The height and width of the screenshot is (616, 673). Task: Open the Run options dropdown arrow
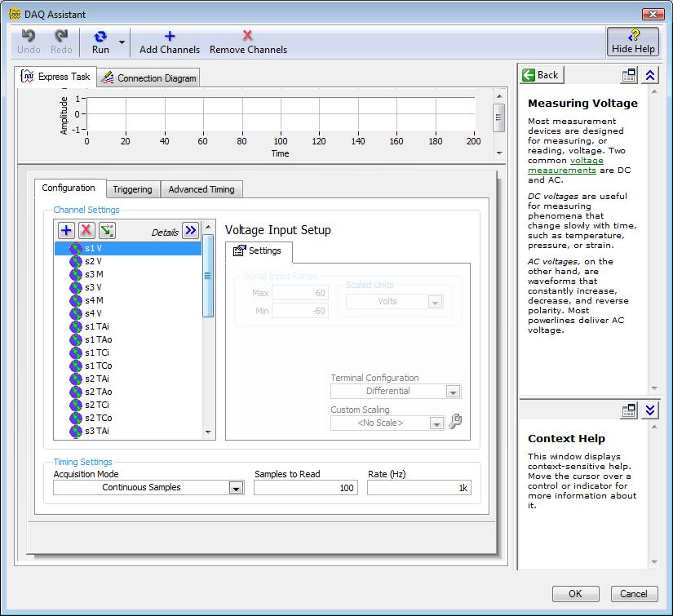point(122,42)
